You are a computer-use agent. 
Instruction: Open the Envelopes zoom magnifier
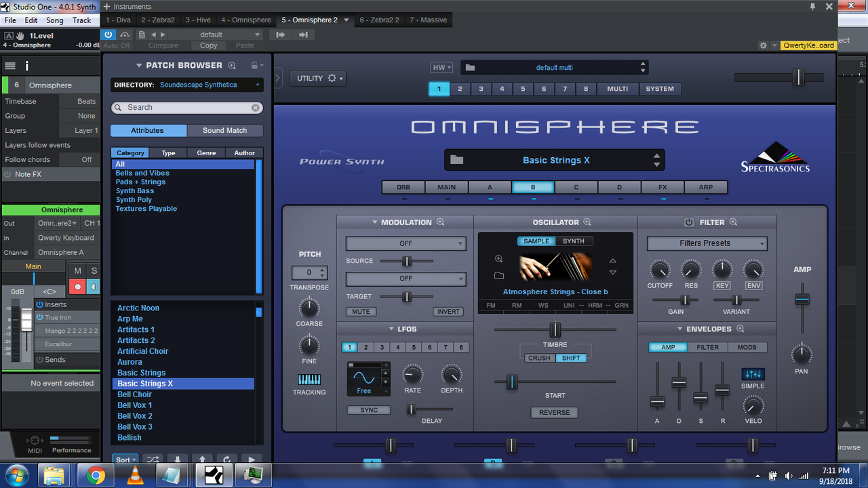(741, 329)
